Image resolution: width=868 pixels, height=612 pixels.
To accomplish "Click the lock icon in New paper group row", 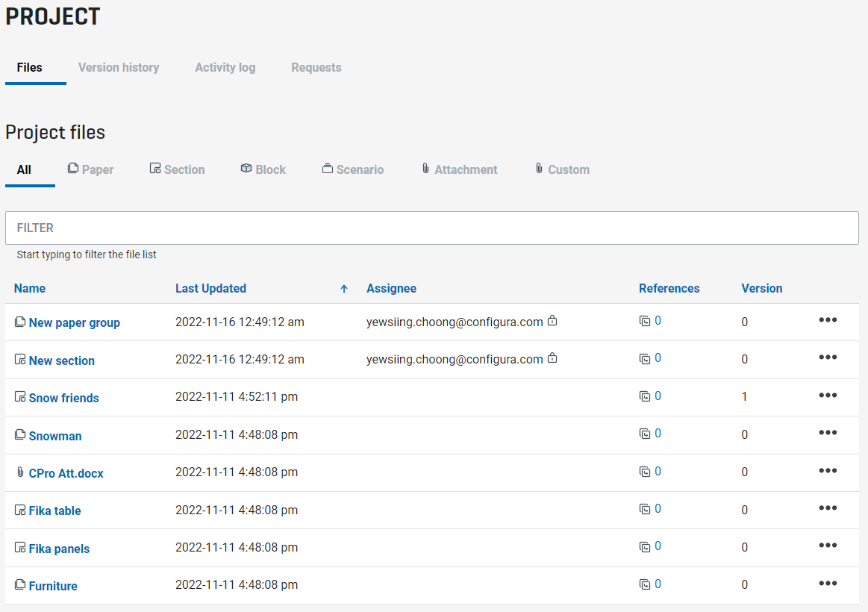I will 552,320.
